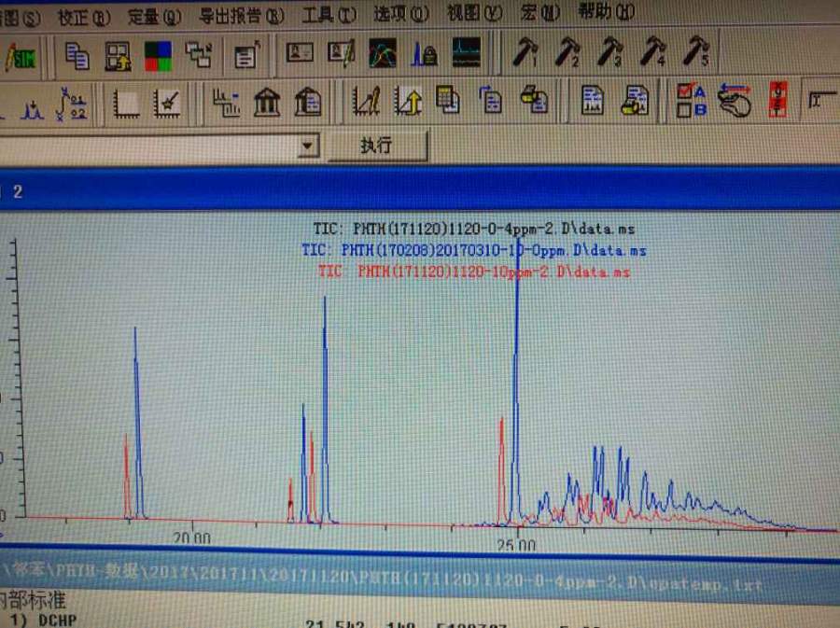
Task: Click the dark screen spectrum icon
Action: click(x=466, y=52)
